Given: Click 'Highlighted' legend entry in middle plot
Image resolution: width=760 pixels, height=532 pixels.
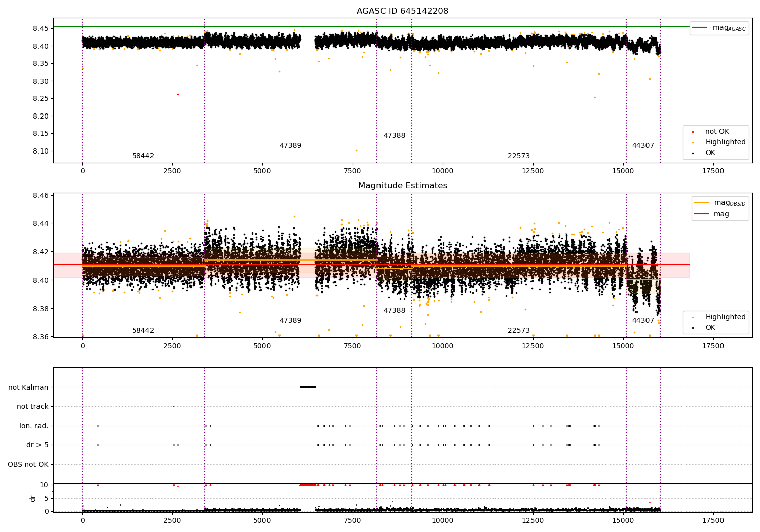Looking at the screenshot, I should [719, 317].
